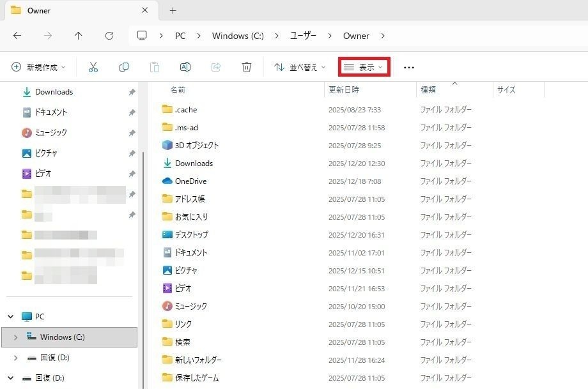The image size is (588, 389).
Task: Click the Rename icon in toolbar
Action: pos(185,67)
